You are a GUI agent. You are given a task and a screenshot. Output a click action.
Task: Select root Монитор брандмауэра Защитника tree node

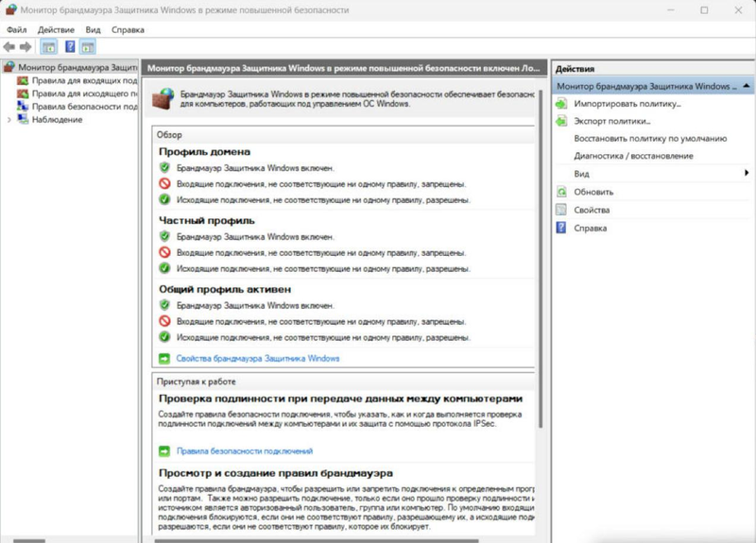[77, 67]
